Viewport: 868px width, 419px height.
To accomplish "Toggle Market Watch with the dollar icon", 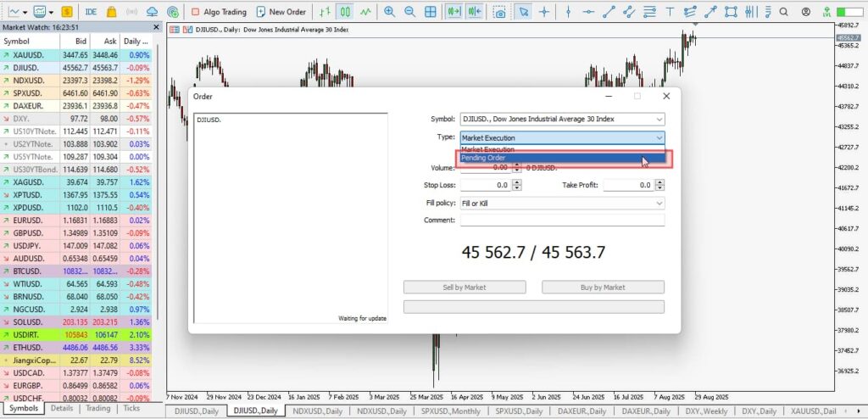I will coord(67,12).
